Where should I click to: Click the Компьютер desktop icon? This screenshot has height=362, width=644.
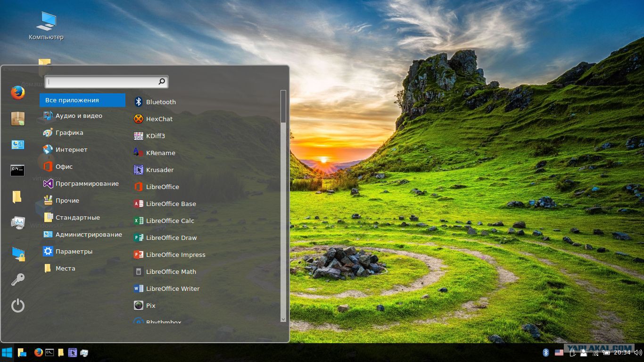point(46,26)
